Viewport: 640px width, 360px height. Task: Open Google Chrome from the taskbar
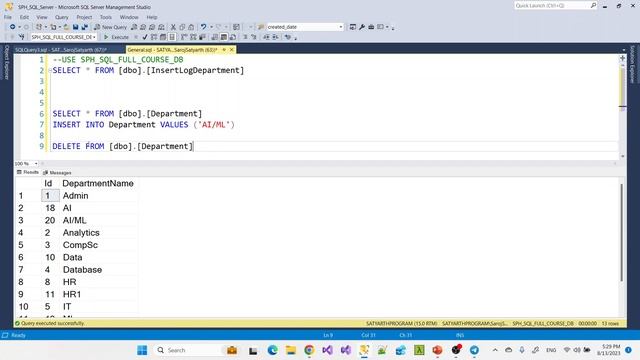pos(309,350)
